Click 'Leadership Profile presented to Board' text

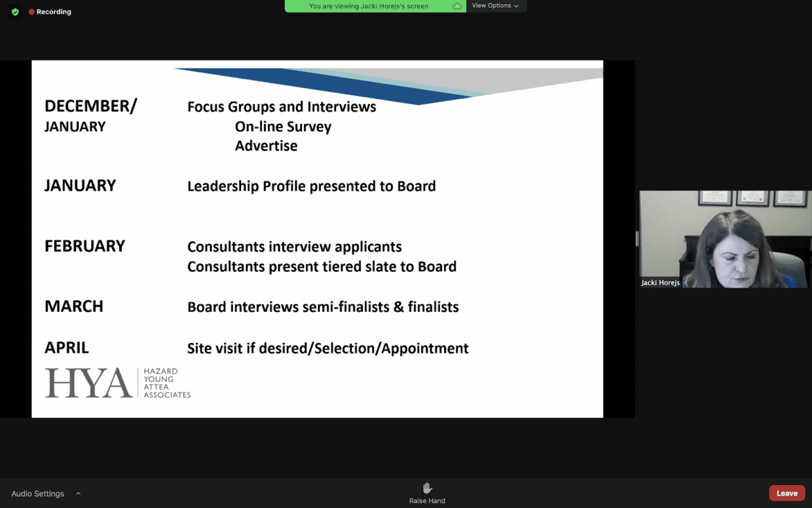312,186
